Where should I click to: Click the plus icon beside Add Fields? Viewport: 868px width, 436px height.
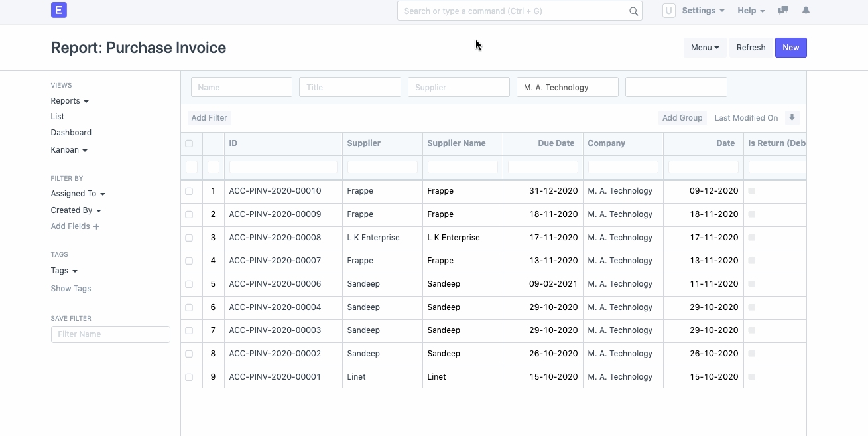pyautogui.click(x=96, y=226)
